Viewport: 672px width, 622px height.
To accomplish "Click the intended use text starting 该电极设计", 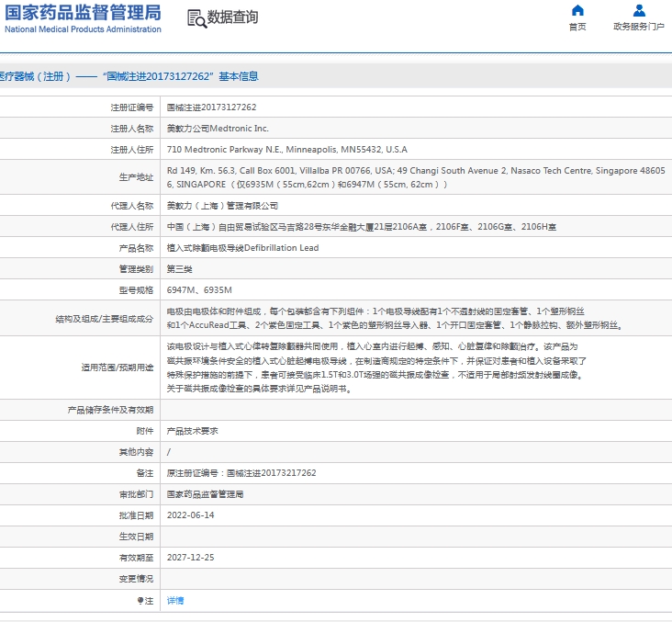I will (376, 368).
